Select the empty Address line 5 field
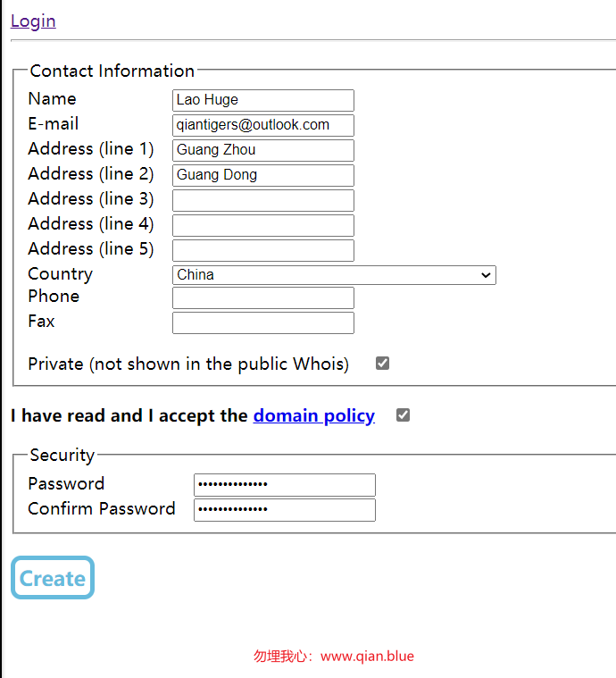 pos(263,250)
